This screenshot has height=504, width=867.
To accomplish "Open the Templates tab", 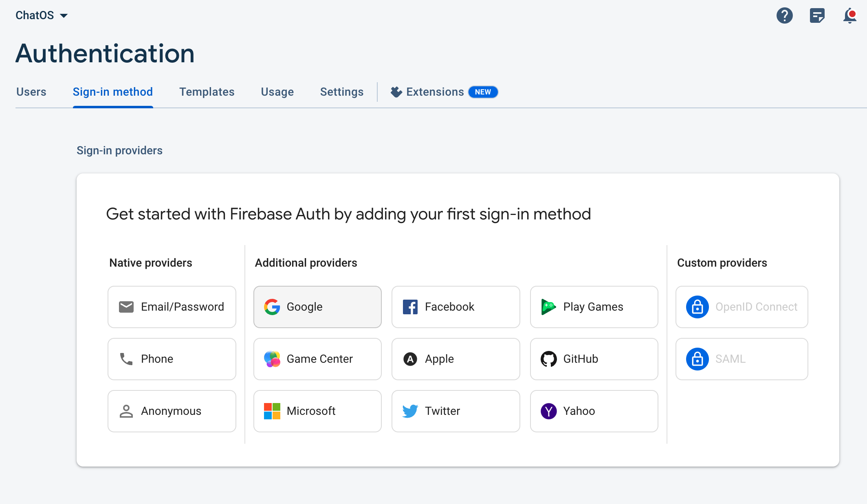I will click(x=207, y=92).
